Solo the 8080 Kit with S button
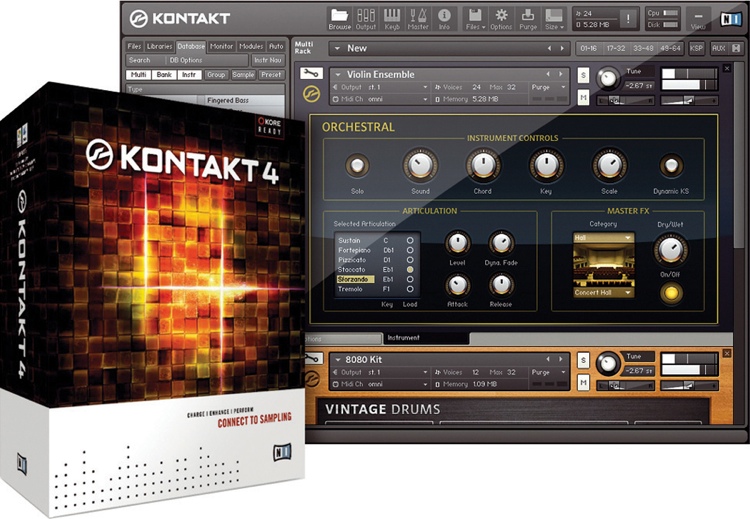Screen dimensions: 750x519 [583, 359]
